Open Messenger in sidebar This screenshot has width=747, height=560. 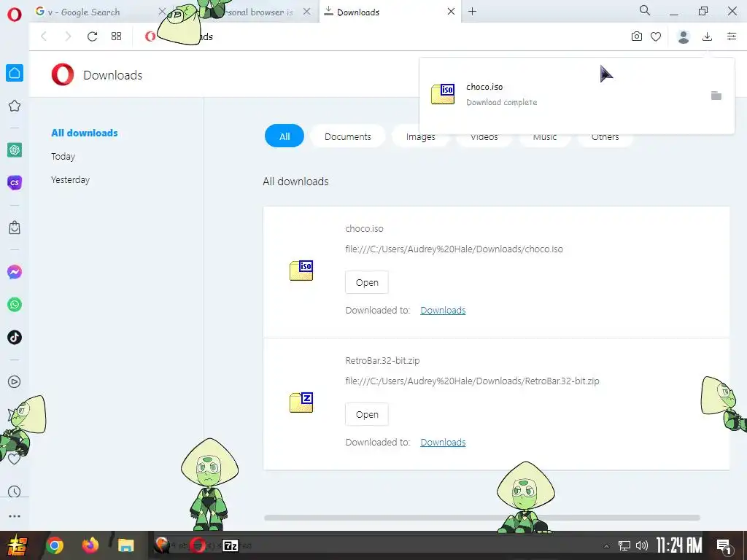tap(15, 272)
